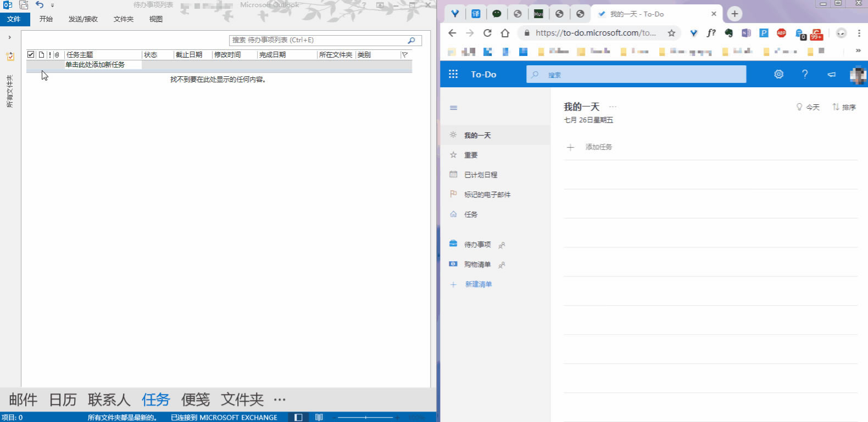Bookmark the page with the star icon
The height and width of the screenshot is (422, 868).
pos(671,33)
